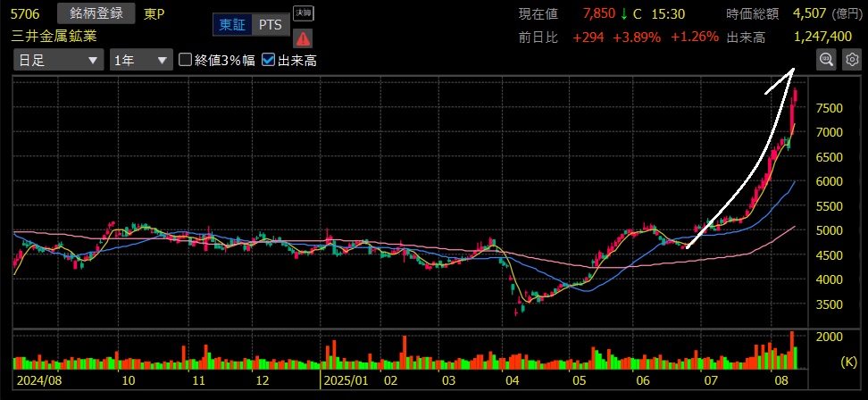This screenshot has width=868, height=400.
Task: Open the chart zoom magnifier tool
Action: pos(826,60)
